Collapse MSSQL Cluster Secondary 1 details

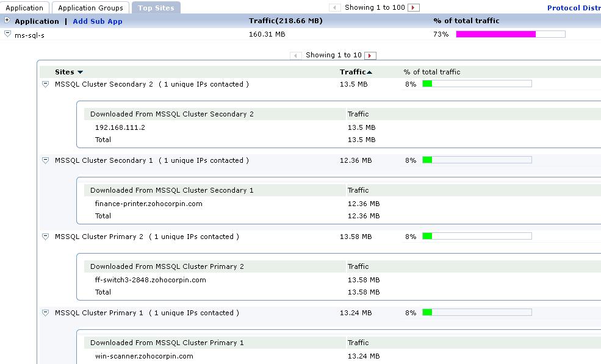tap(45, 160)
